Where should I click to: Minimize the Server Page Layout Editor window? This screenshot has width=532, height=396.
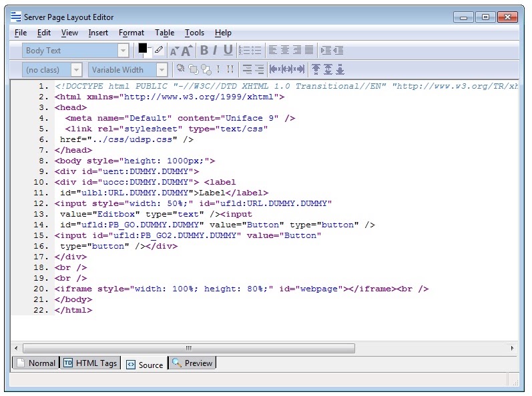click(x=463, y=17)
